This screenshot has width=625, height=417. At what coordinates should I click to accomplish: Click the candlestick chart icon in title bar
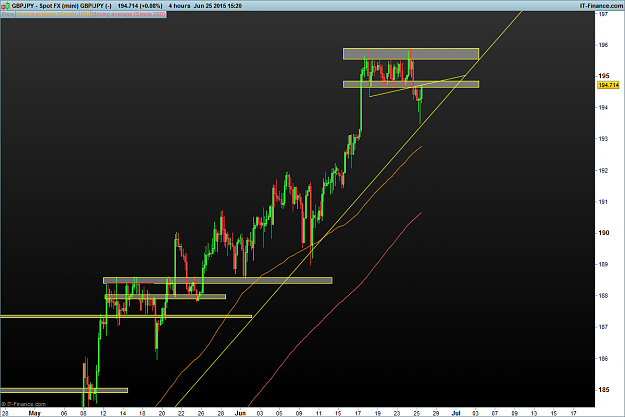[5, 6]
